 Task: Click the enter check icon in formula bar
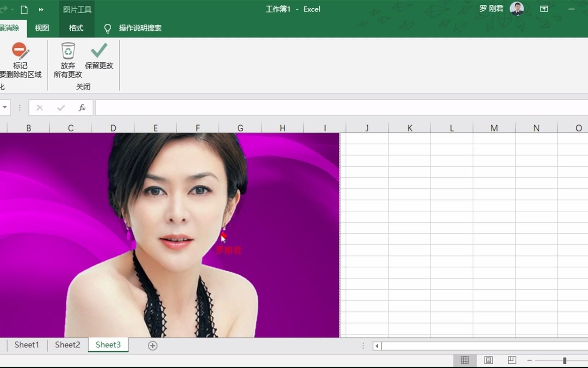pos(61,108)
